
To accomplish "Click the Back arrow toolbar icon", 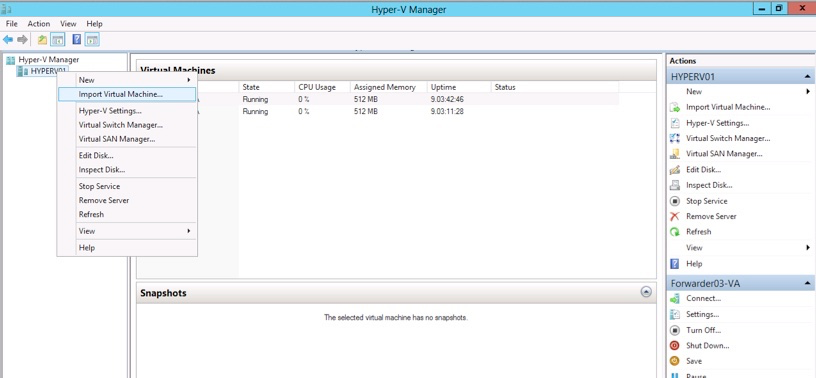I will pos(8,40).
